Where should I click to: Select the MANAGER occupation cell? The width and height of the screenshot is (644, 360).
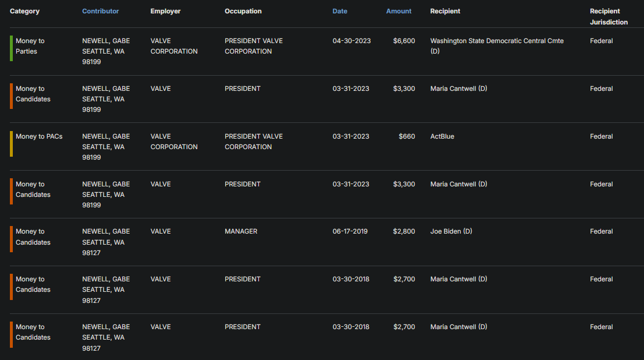tap(241, 231)
